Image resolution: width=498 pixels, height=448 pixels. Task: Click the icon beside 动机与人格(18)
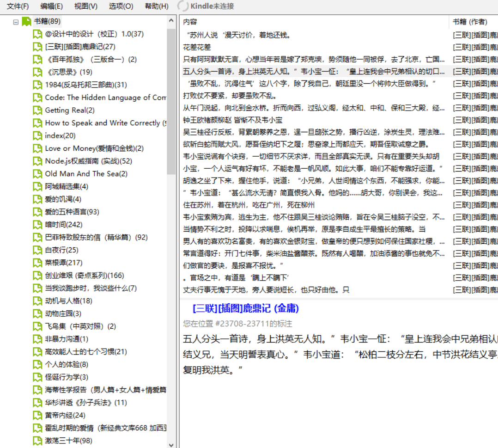click(x=37, y=301)
